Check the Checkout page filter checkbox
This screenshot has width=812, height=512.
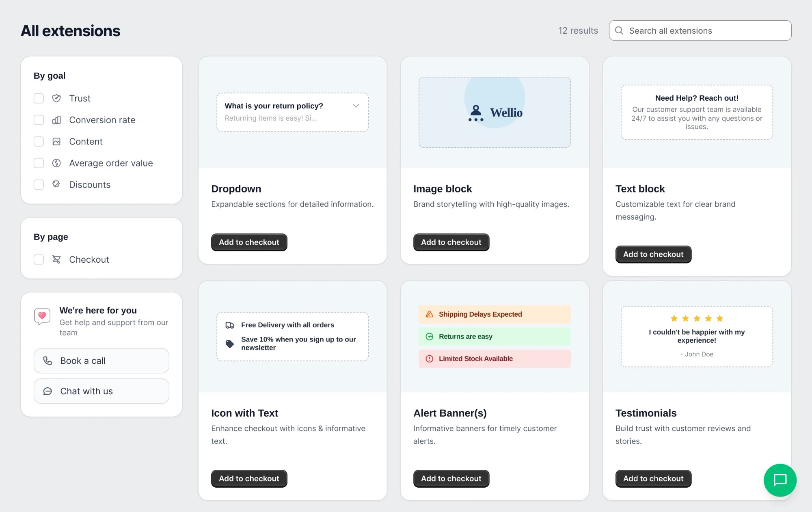pyautogui.click(x=39, y=259)
